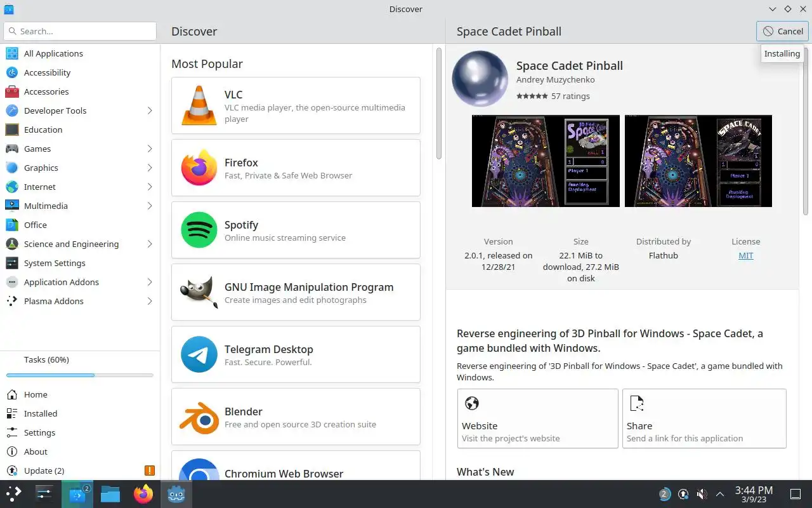Open Firefox from the taskbar
The width and height of the screenshot is (812, 508).
click(143, 494)
